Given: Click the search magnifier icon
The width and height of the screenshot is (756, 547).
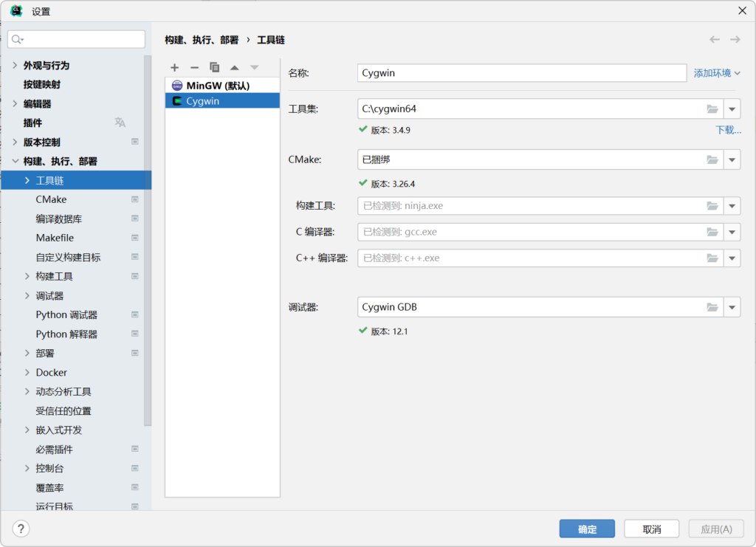Looking at the screenshot, I should (x=18, y=40).
